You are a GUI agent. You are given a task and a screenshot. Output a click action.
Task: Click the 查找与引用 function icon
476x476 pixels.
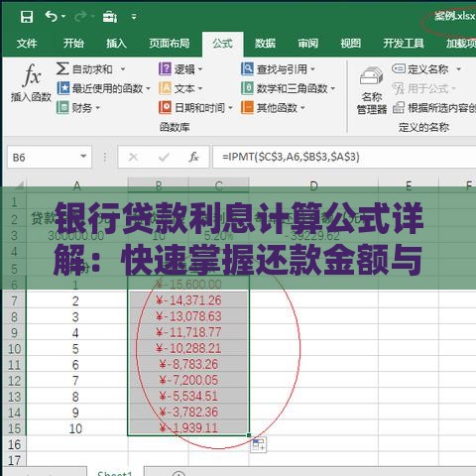pyautogui.click(x=247, y=69)
